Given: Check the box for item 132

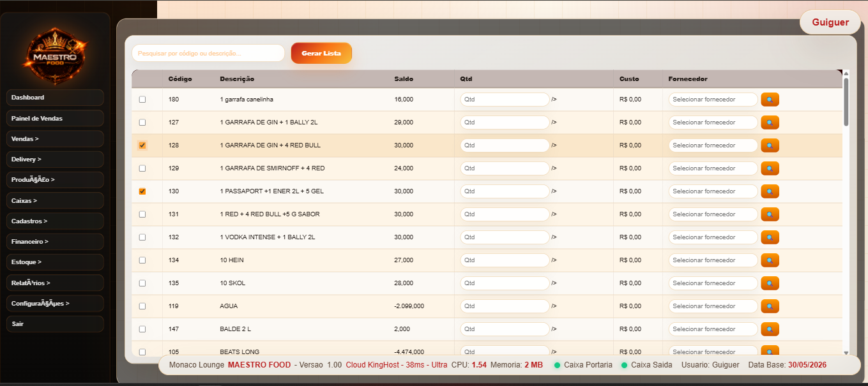Looking at the screenshot, I should 142,237.
